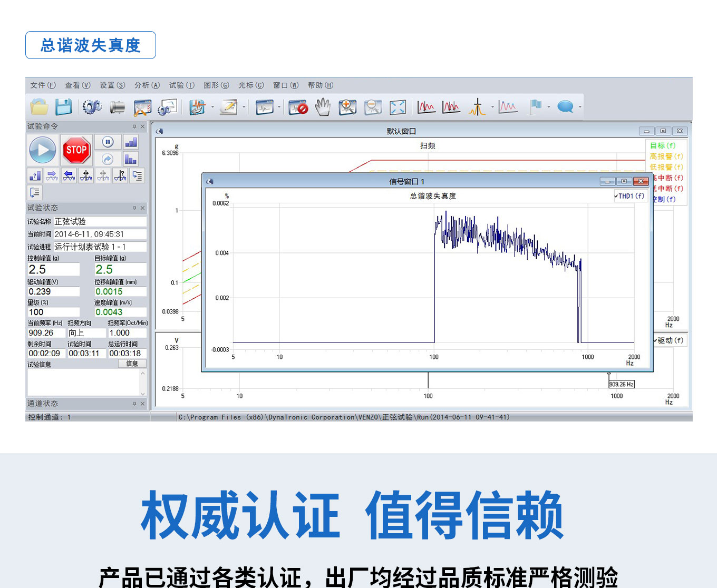Open the 光标(C) menu

(251, 85)
